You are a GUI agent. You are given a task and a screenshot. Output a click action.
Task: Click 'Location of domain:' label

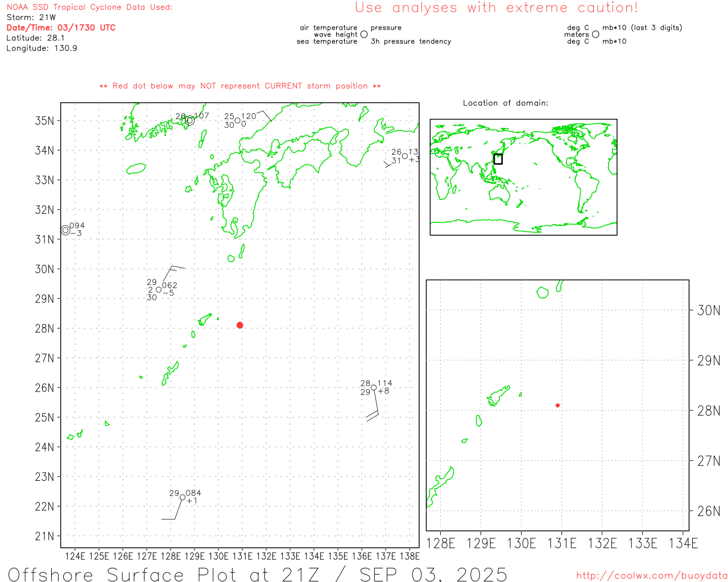[506, 103]
